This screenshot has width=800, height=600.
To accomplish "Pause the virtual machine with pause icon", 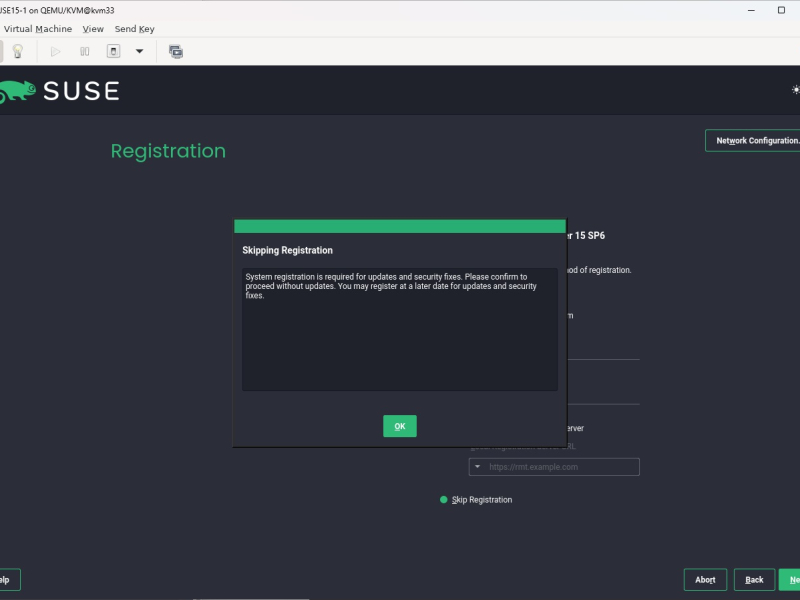I will [85, 52].
